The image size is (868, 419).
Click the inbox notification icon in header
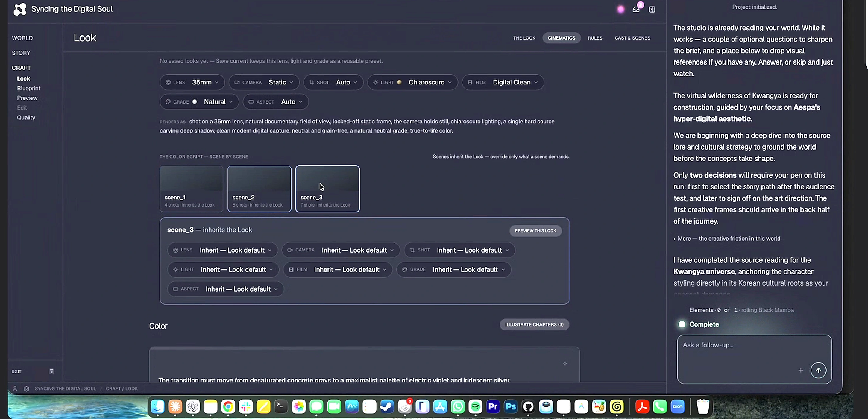pos(636,10)
